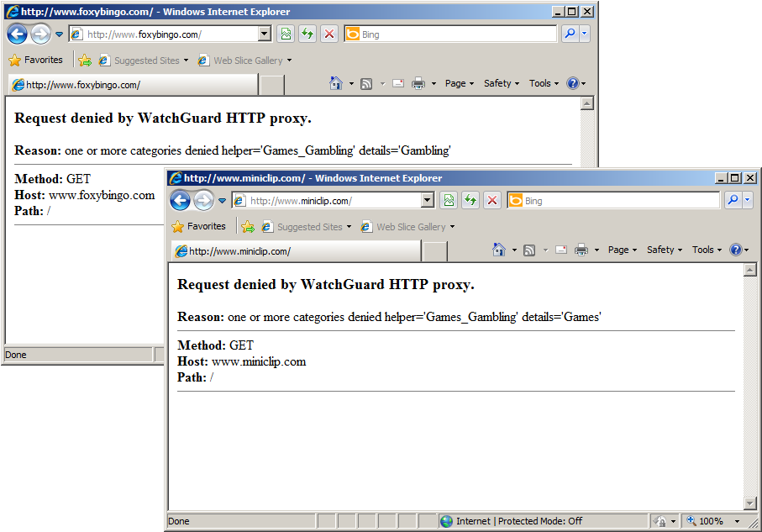Image resolution: width=762 pixels, height=532 pixels.
Task: Expand address bar dropdown in foxybingo window
Action: pos(265,34)
